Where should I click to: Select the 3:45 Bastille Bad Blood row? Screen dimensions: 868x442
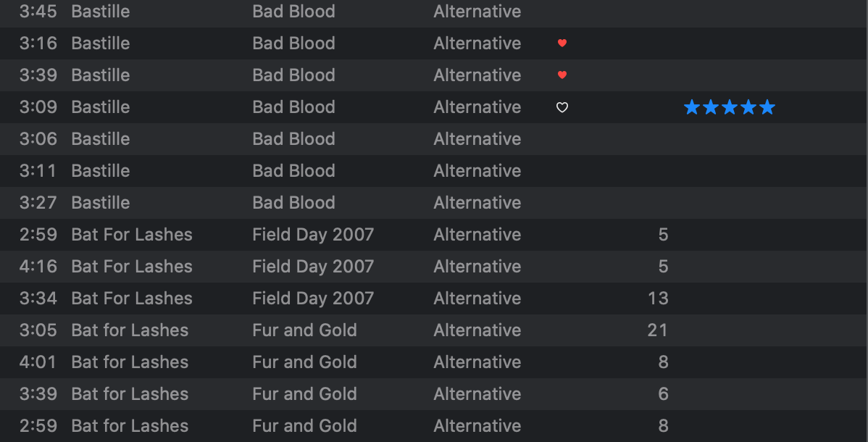click(434, 12)
